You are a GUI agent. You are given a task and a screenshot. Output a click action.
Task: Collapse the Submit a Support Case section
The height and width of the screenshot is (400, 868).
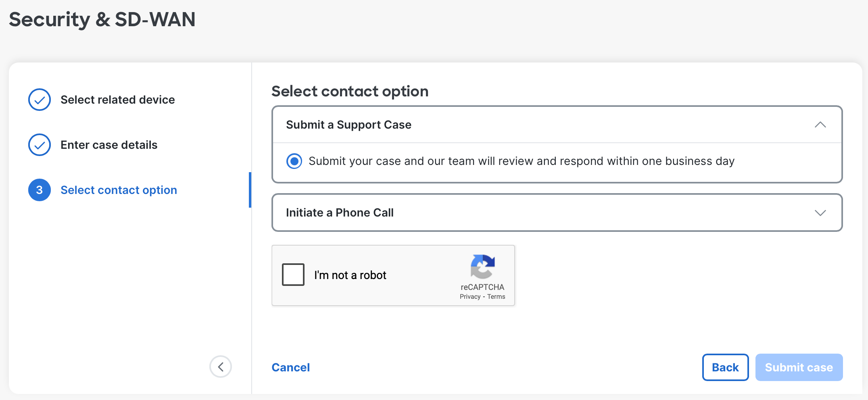(820, 125)
